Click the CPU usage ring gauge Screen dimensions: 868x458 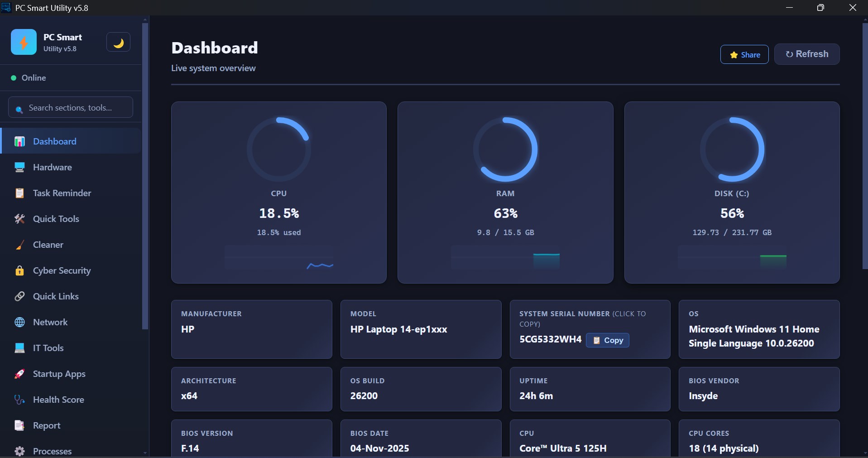tap(279, 149)
